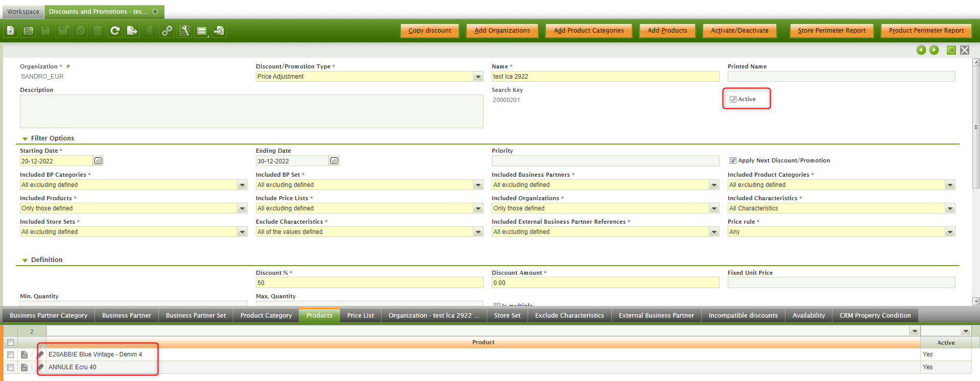
Task: Open form view for ANNULE Ecru 40 row
Action: click(x=24, y=367)
